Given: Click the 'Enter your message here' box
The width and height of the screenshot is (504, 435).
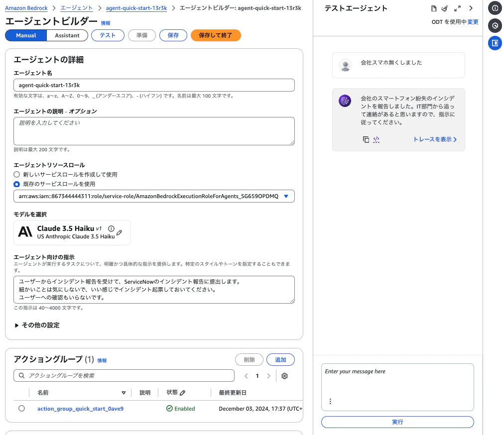Looking at the screenshot, I should 397,387.
